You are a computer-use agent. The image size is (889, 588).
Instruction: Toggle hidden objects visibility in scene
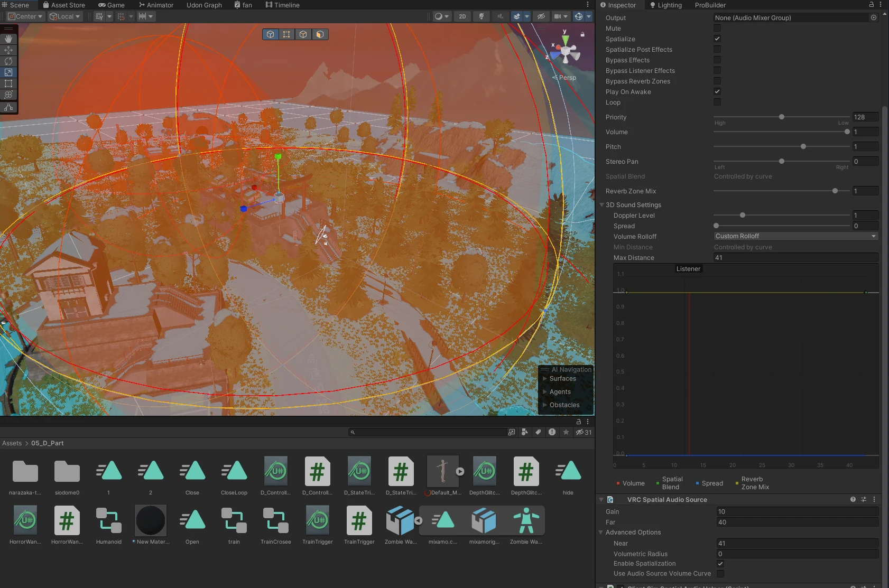click(541, 16)
